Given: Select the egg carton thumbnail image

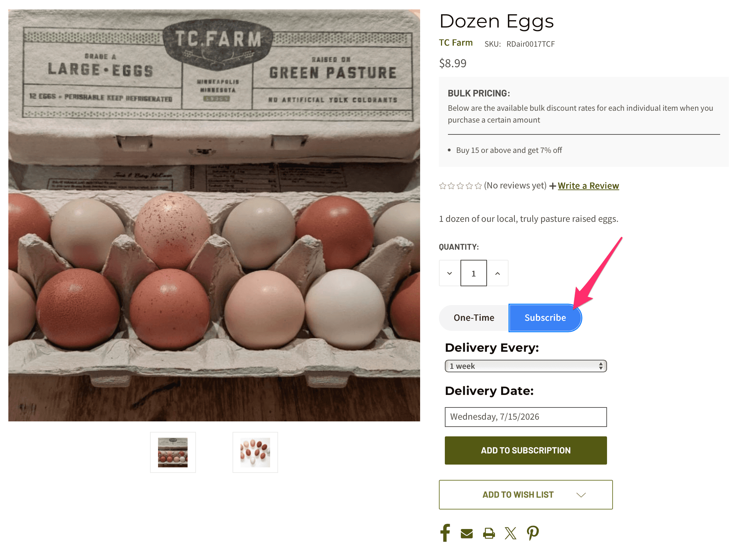Looking at the screenshot, I should tap(173, 452).
